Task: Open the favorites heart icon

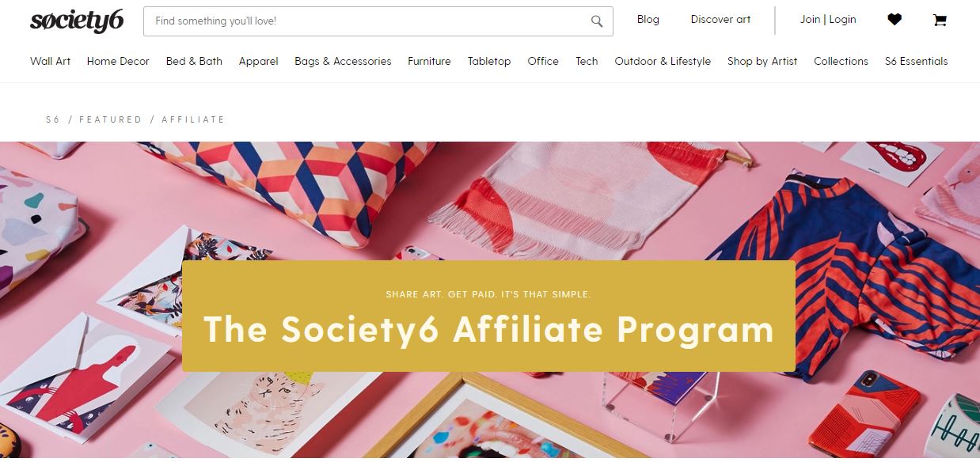Action: pyautogui.click(x=895, y=20)
